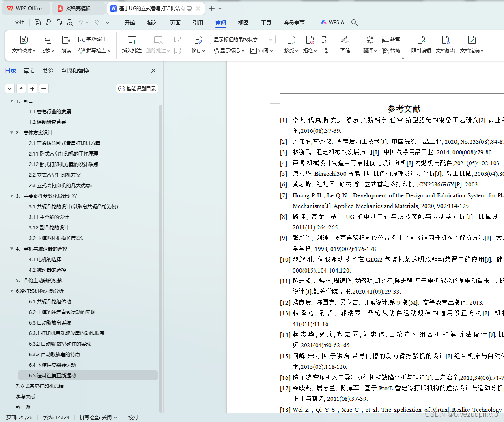Open the 审阅 pane dropdown
Viewport: 504px width, 422px height.
point(262,51)
